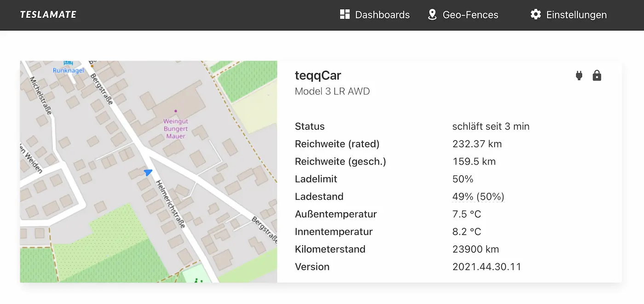Click the charging plug status icon
The width and height of the screenshot is (644, 304).
point(579,75)
